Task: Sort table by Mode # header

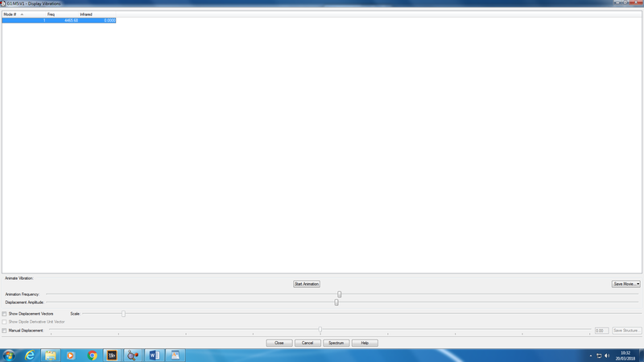Action: coord(23,14)
